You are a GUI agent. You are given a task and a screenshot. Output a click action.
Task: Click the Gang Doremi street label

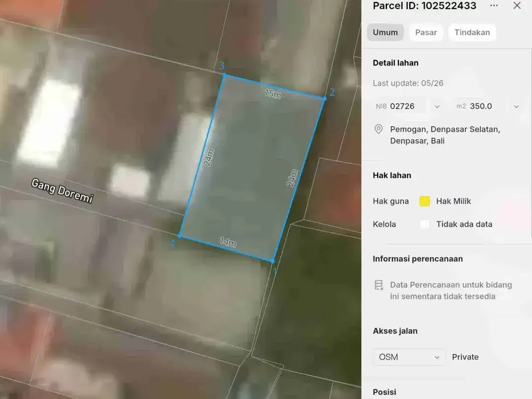[62, 191]
